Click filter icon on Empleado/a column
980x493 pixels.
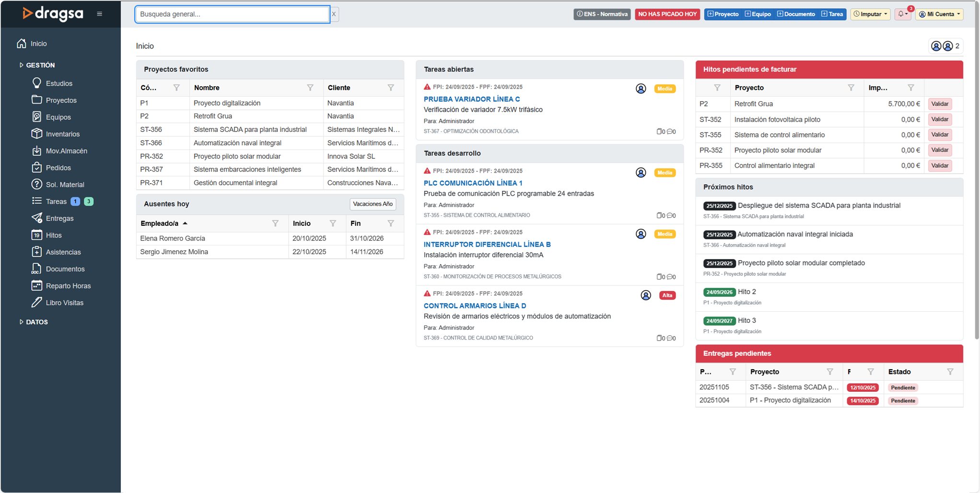coord(275,223)
